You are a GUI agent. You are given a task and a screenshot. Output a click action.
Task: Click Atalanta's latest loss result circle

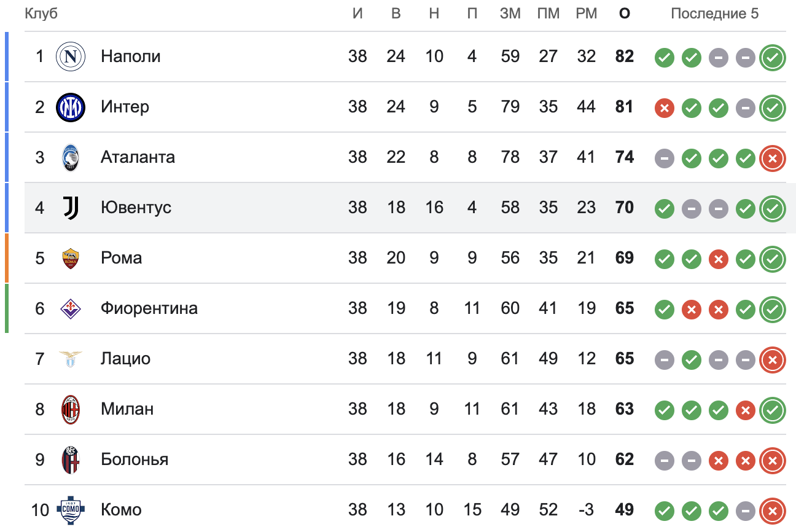[x=773, y=159]
